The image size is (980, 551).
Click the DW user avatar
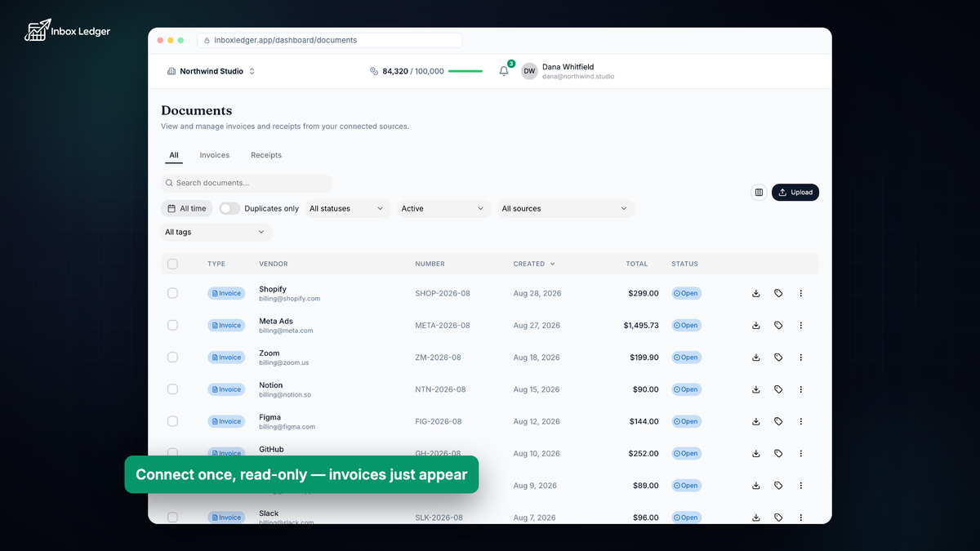(529, 71)
